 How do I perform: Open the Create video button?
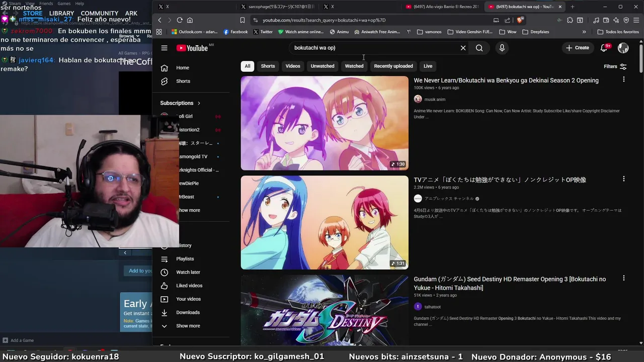tap(577, 48)
